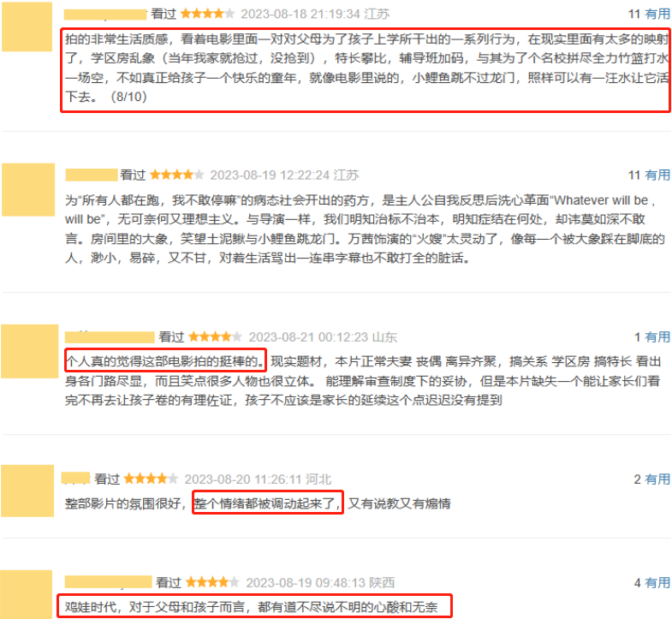This screenshot has width=672, height=619.
Task: Click star rating on the Shandong review
Action: (x=216, y=337)
